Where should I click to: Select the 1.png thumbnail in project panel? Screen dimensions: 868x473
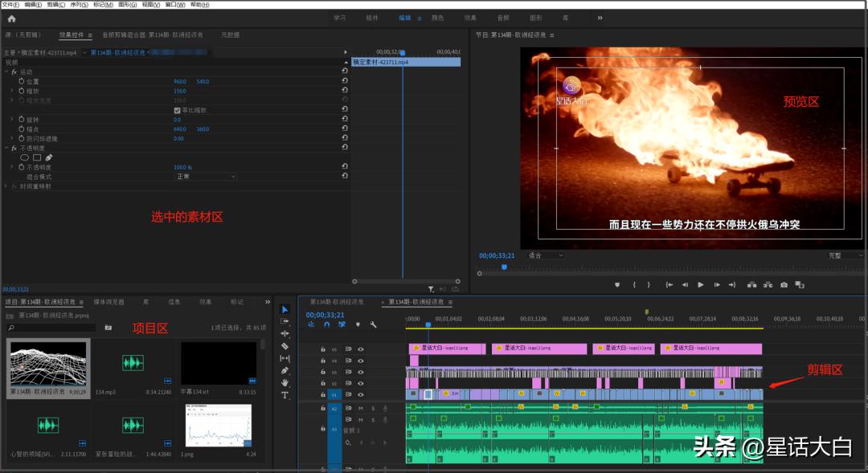pyautogui.click(x=219, y=426)
